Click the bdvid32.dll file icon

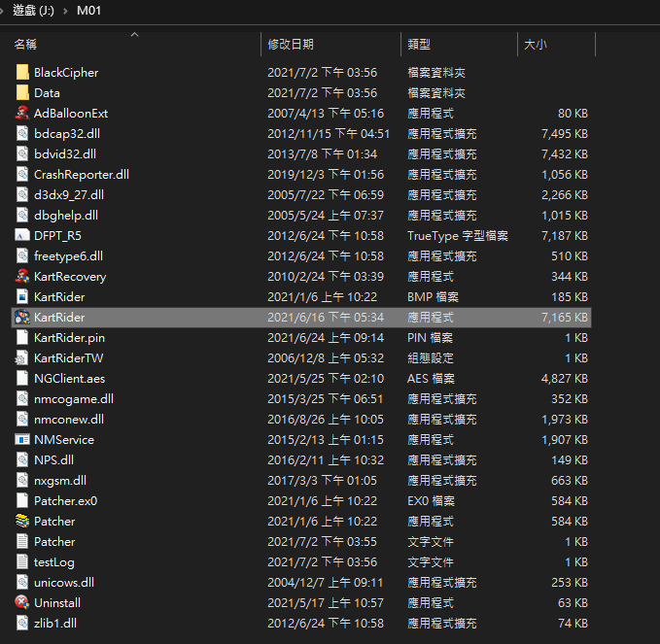22,153
